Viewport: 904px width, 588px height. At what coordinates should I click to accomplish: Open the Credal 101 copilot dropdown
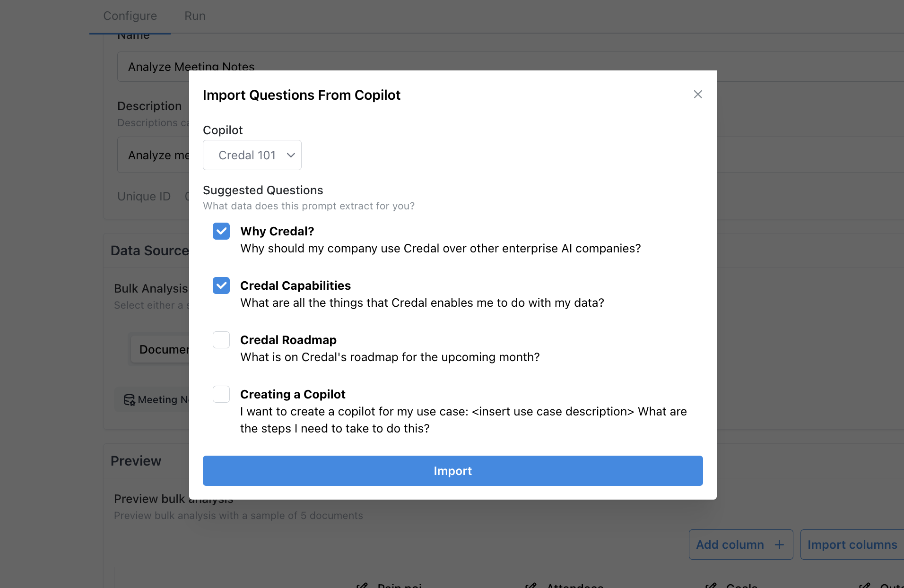tap(252, 155)
